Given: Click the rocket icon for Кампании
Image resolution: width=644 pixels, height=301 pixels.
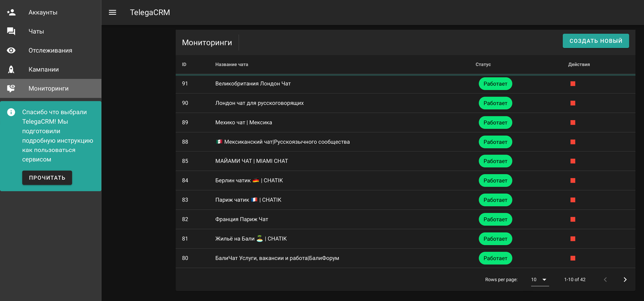Looking at the screenshot, I should click(11, 70).
